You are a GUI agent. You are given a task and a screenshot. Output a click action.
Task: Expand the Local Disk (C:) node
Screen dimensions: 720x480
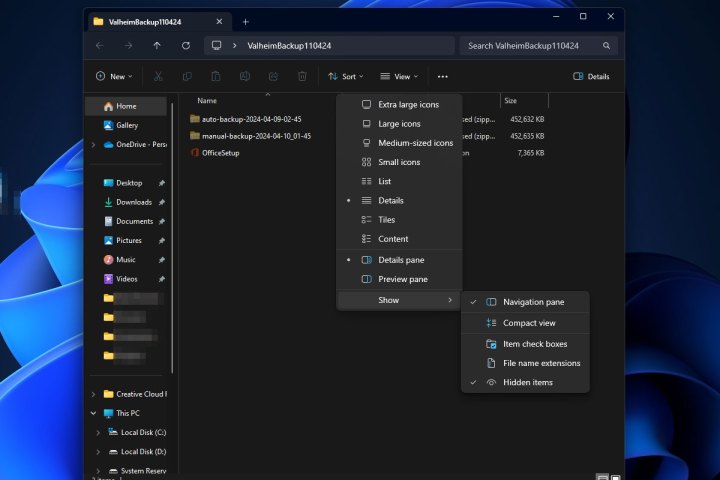[97, 432]
